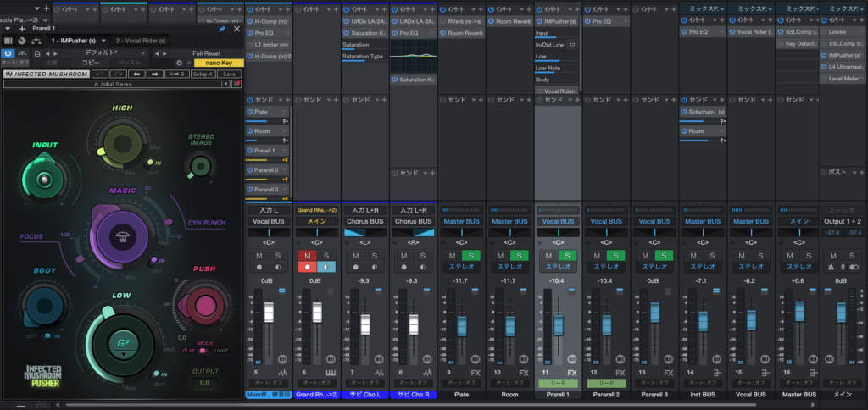Viewport: 868px width, 410px height.
Task: Toggle MAGIC section IN/OUT switch
Action: pyautogui.click(x=153, y=261)
